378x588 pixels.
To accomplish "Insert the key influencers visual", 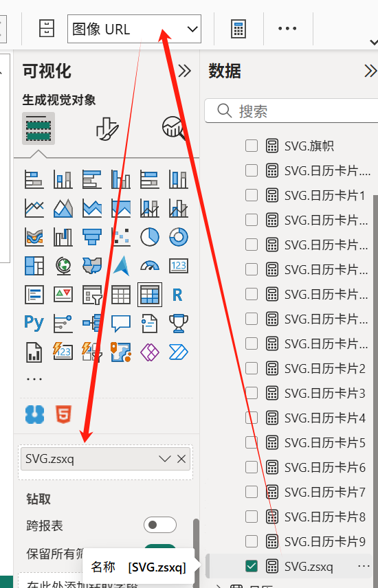I will 63,324.
